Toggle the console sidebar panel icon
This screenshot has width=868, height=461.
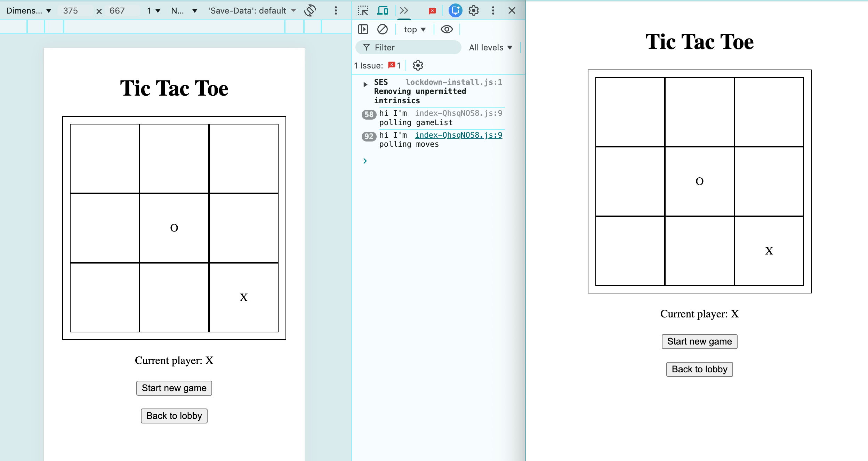point(363,30)
